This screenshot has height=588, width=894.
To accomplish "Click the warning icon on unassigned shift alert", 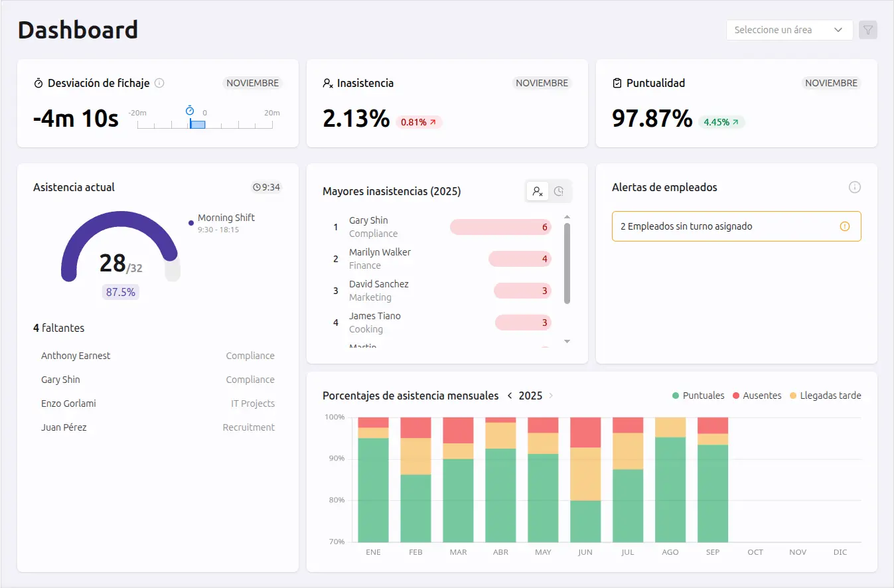I will (x=845, y=226).
